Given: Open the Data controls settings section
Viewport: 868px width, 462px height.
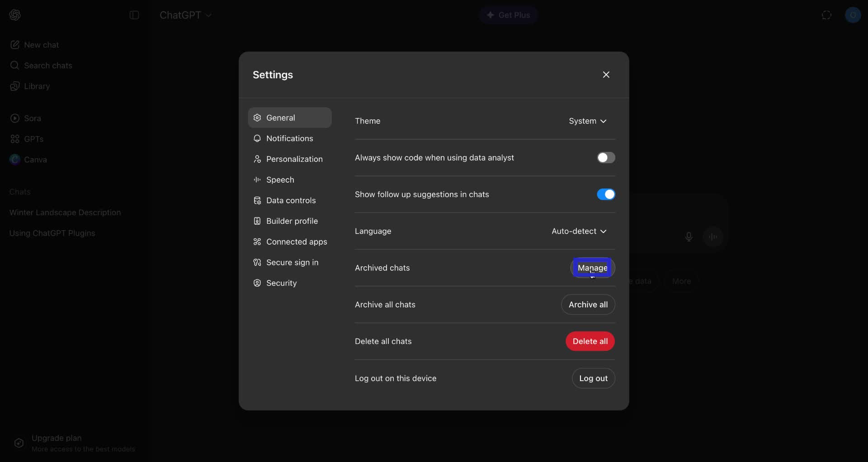Looking at the screenshot, I should click(x=291, y=200).
